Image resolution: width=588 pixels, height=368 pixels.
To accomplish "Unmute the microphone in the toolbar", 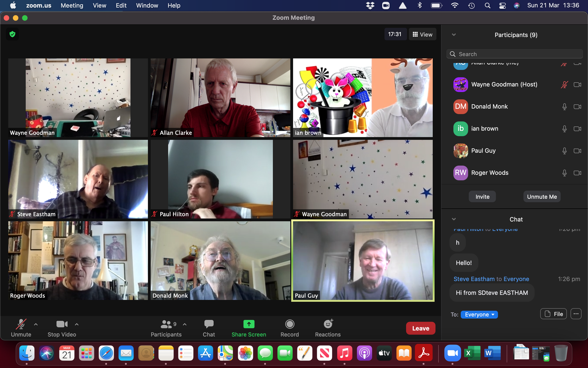I will coord(21,328).
